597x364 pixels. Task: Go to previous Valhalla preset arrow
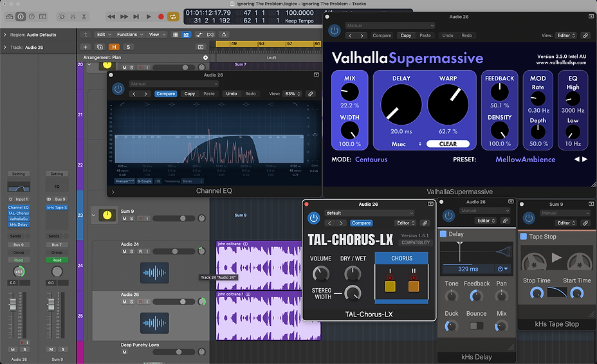577,159
